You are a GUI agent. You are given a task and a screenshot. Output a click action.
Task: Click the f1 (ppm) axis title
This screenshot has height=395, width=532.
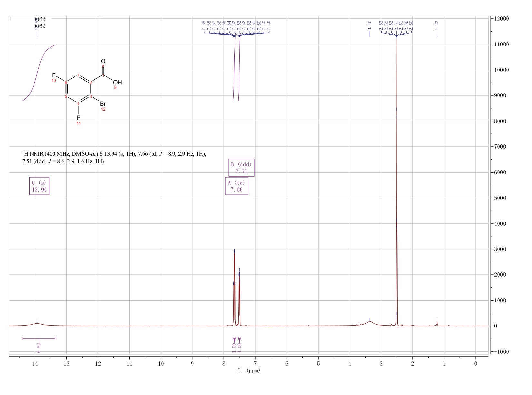pos(248,370)
